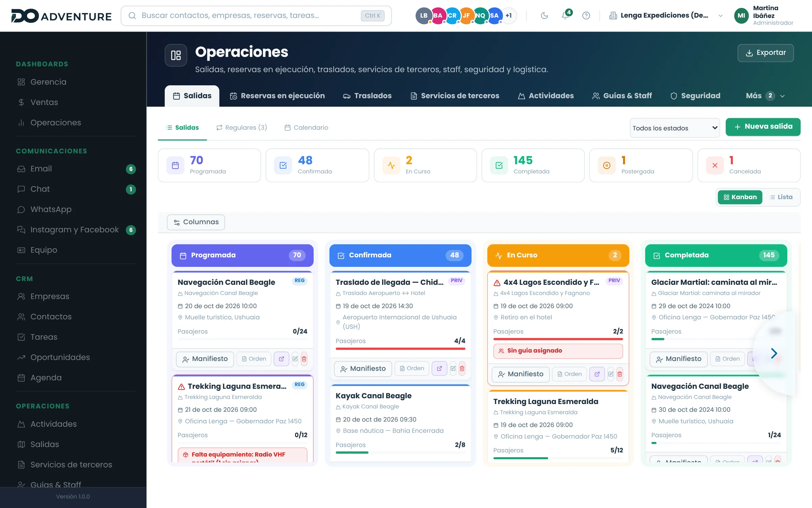Image resolution: width=812 pixels, height=508 pixels.
Task: Open the Lenga Expediciones company selector
Action: [x=666, y=16]
